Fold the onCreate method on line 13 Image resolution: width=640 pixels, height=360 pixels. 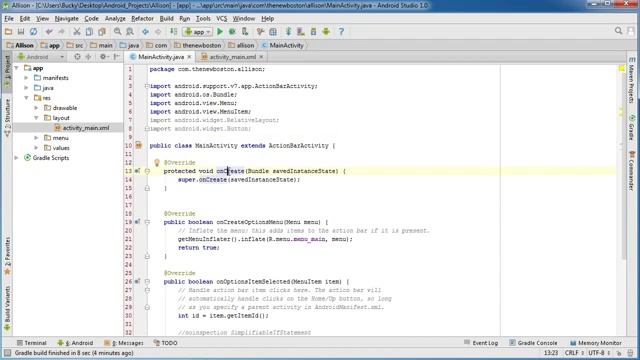pos(147,171)
